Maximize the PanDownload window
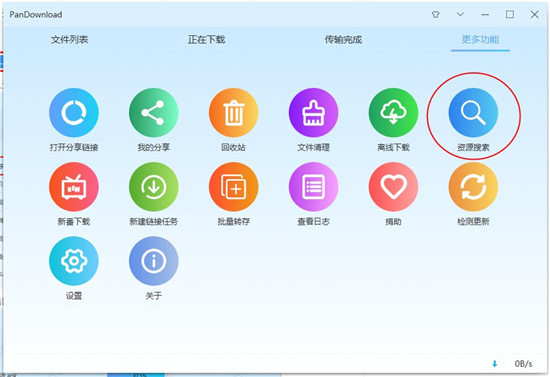Image resolution: width=550 pixels, height=377 pixels. [510, 14]
